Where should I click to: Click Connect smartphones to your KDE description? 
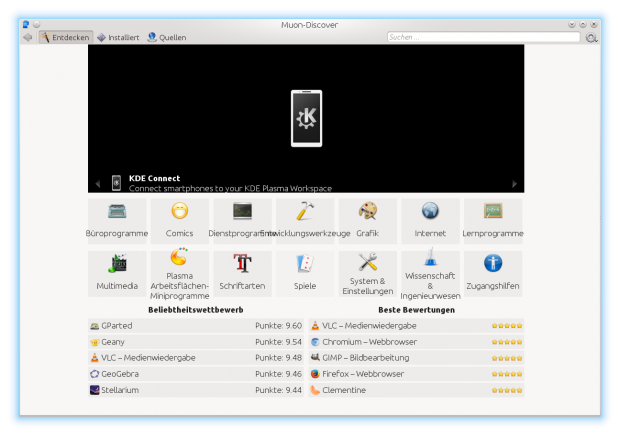[230, 189]
